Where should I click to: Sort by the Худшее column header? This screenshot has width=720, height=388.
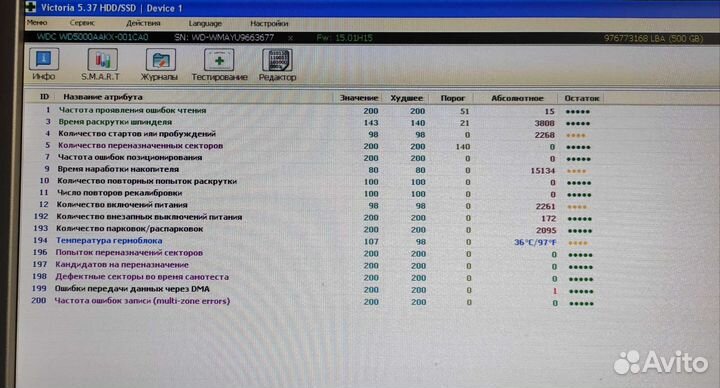(406, 98)
